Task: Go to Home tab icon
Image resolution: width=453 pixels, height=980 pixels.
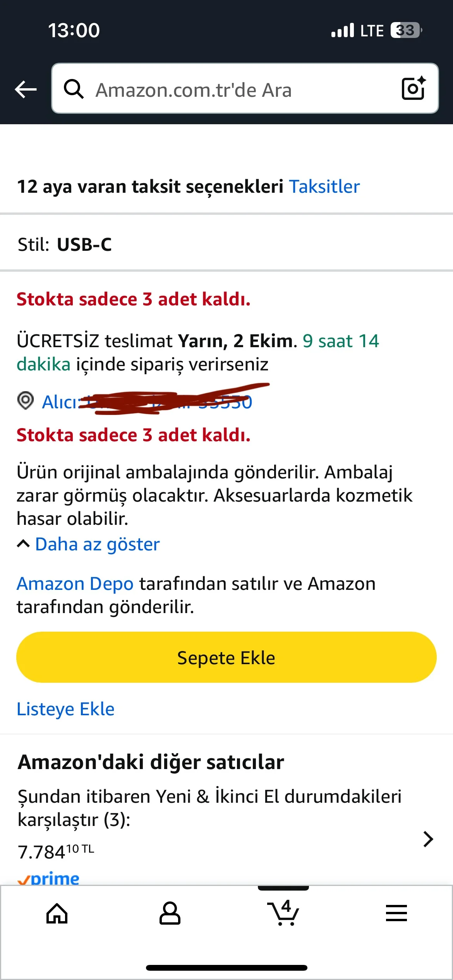Action: (57, 913)
